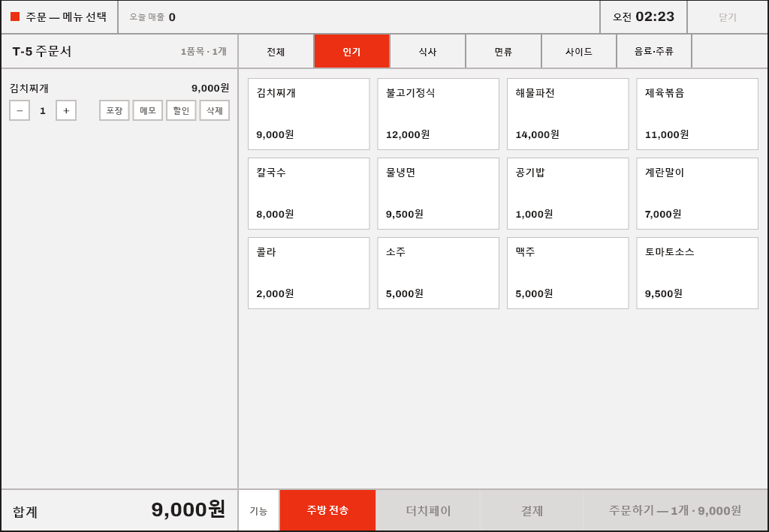Send order with 주방 전송
769x532 pixels.
[327, 510]
